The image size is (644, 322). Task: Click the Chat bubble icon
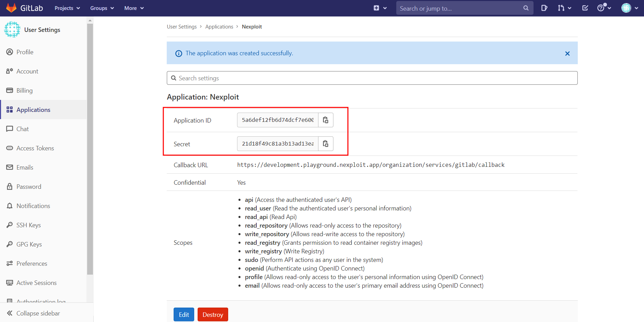tap(10, 129)
